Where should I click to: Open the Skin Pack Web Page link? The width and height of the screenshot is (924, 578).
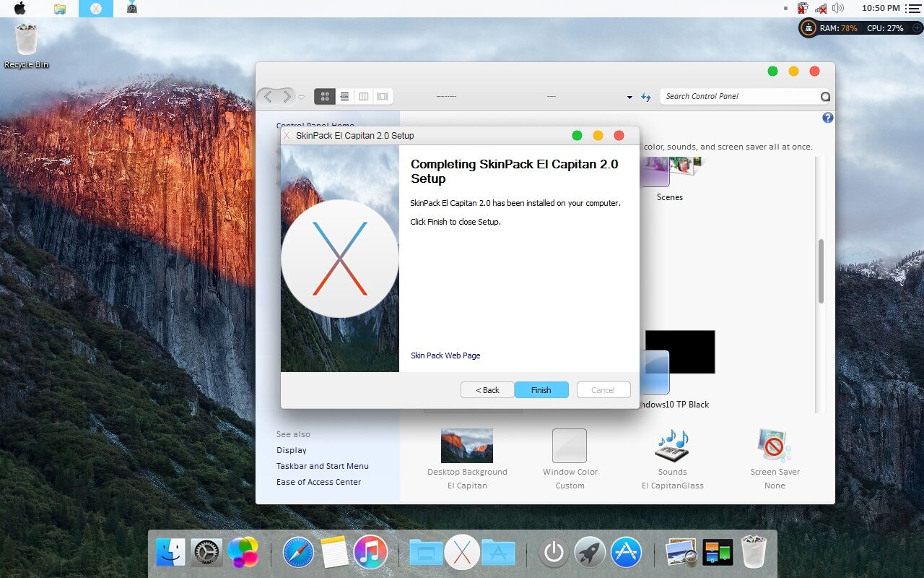(x=445, y=355)
